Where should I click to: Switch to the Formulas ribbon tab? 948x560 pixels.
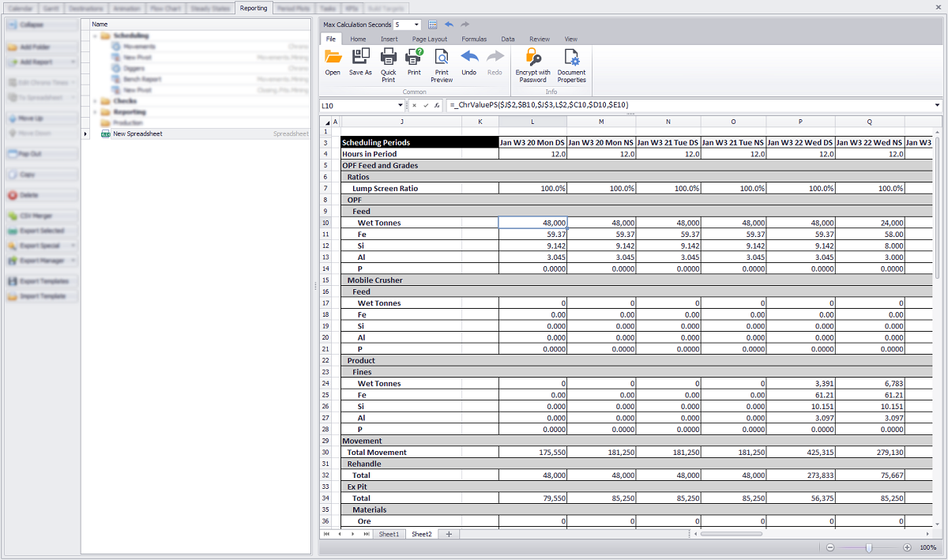point(474,39)
